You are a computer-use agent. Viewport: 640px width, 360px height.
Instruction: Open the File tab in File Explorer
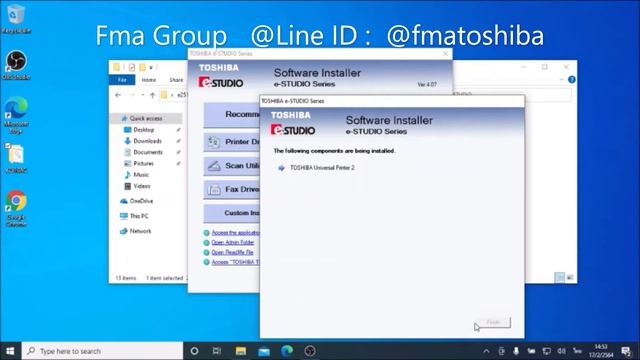(122, 80)
